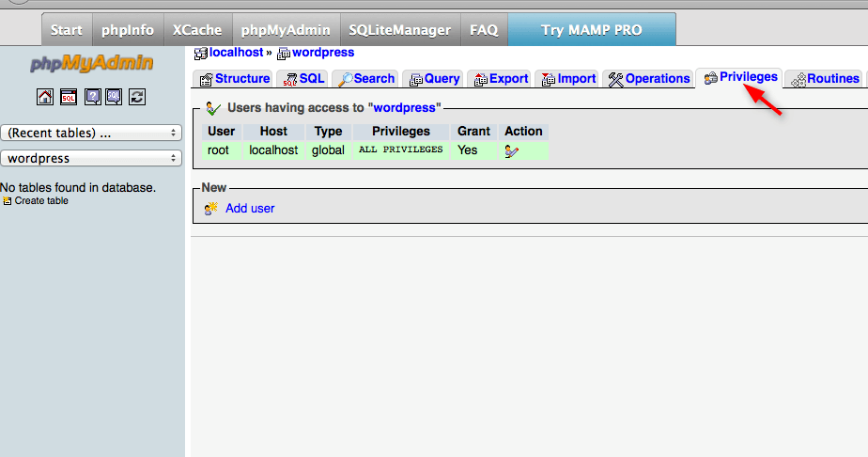Image resolution: width=868 pixels, height=457 pixels.
Task: Select phpMyAdmin in the MAMP bar
Action: 287,30
